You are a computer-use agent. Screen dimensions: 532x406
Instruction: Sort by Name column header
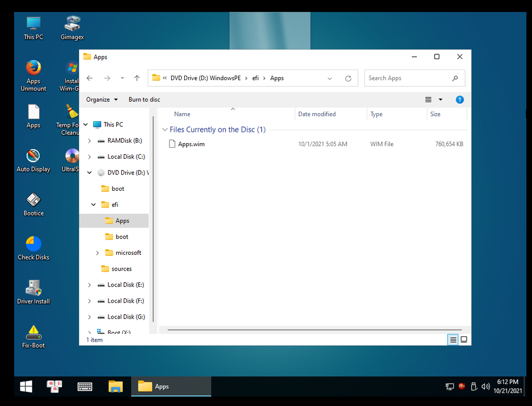[227, 114]
